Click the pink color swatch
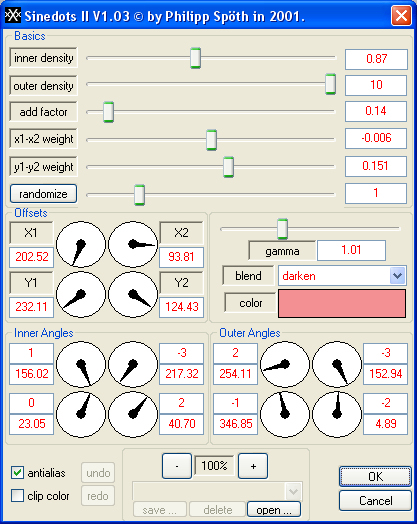417x524 pixels. [x=342, y=303]
